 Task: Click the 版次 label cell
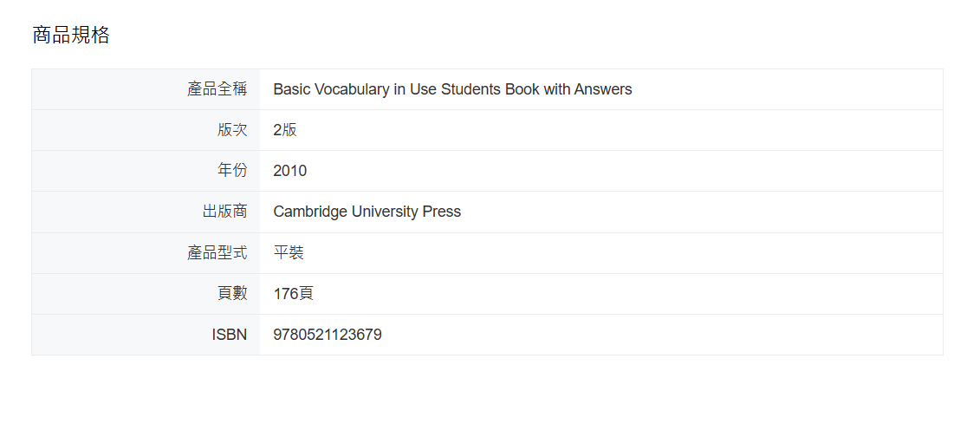click(146, 130)
